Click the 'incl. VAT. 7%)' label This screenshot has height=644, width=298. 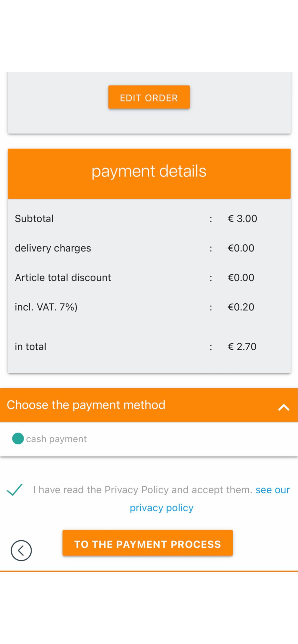point(46,307)
